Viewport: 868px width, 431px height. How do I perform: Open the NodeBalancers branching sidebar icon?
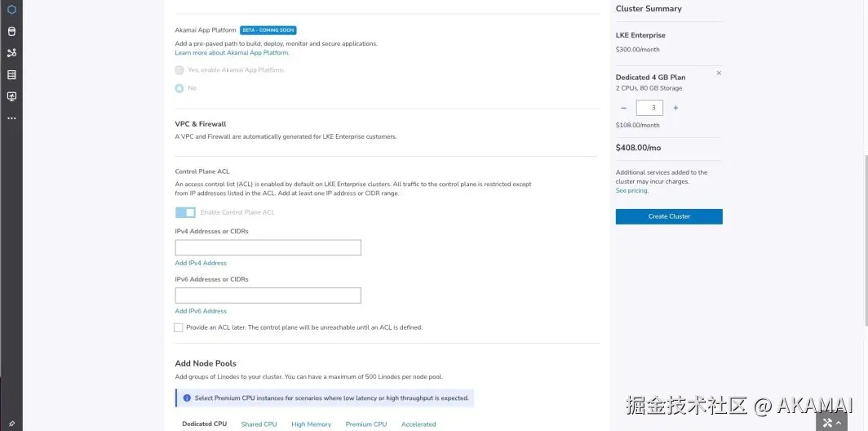11,53
